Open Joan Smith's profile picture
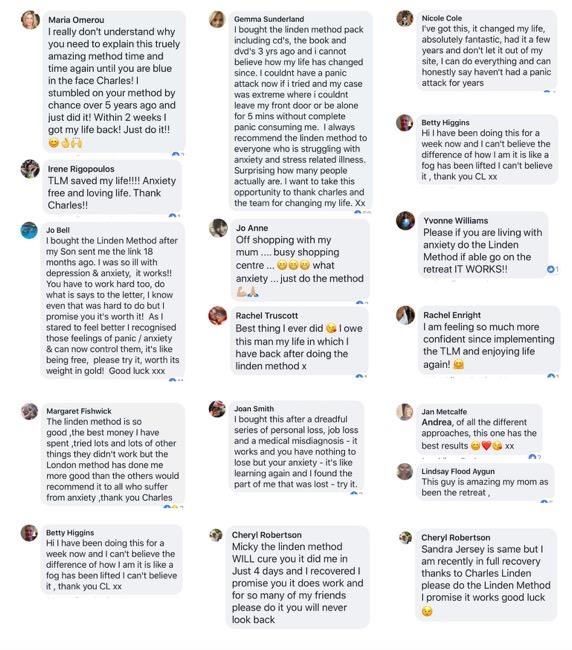The width and height of the screenshot is (572, 650). pos(217,409)
